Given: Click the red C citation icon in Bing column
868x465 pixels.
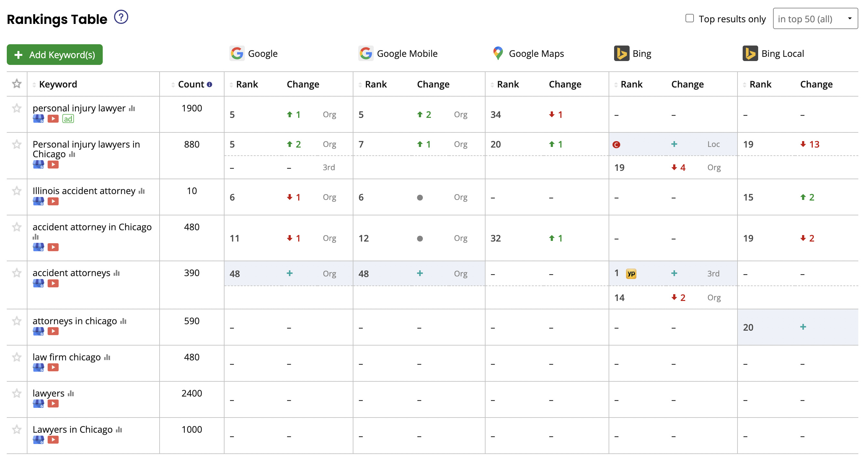Looking at the screenshot, I should [x=616, y=145].
